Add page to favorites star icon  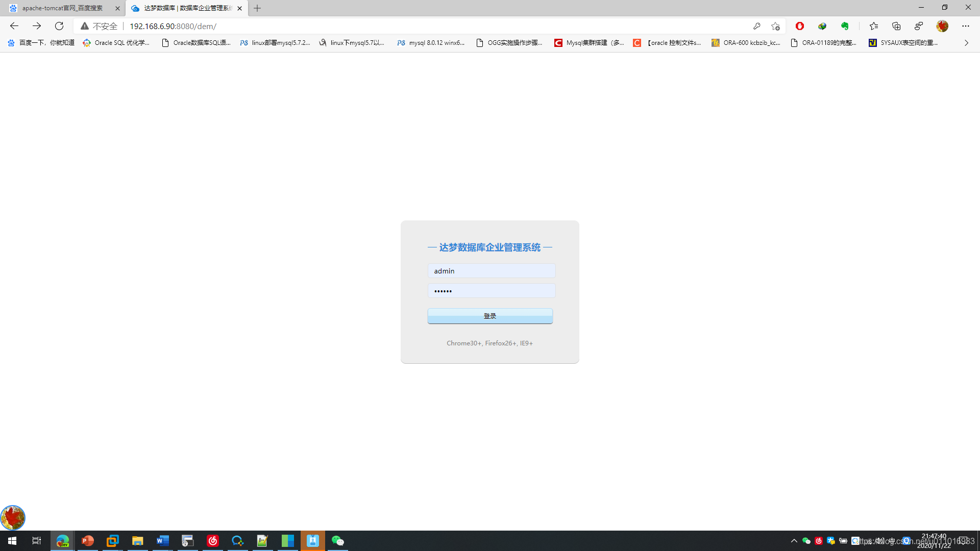coord(776,26)
